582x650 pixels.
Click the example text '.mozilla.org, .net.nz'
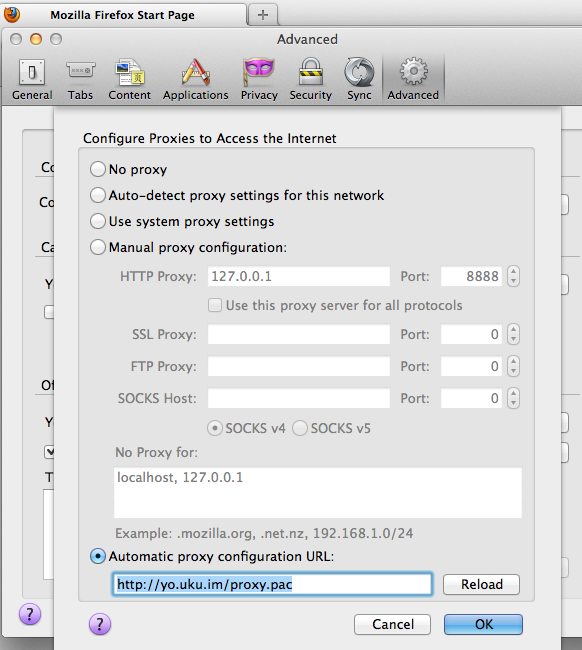click(240, 534)
